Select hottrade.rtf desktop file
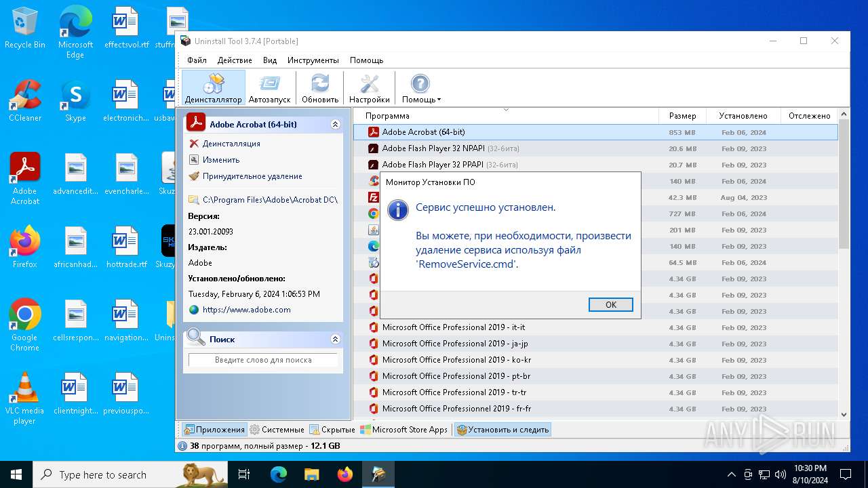 pyautogui.click(x=126, y=247)
